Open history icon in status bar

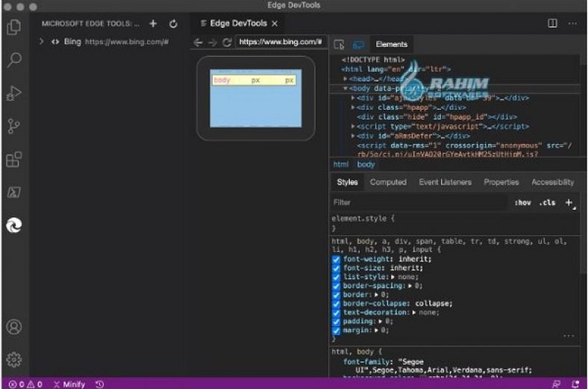(99, 384)
